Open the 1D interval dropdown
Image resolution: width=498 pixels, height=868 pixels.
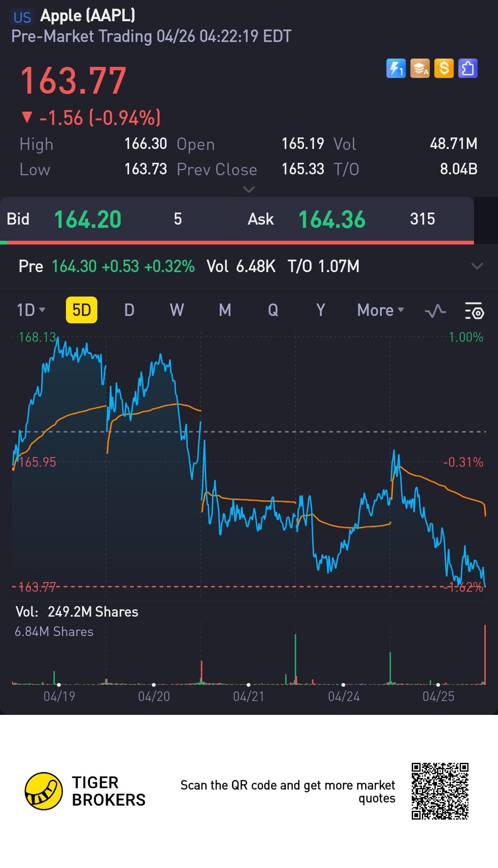click(x=31, y=310)
